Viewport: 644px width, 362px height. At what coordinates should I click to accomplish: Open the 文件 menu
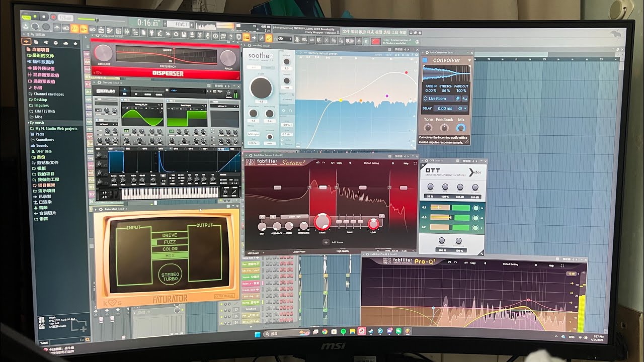[346, 31]
